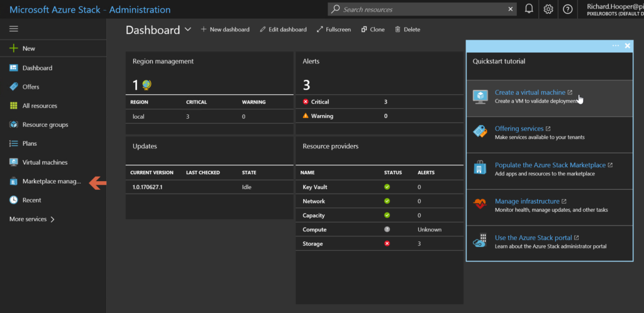Open the settings gear icon
This screenshot has height=313, width=644.
tap(548, 9)
